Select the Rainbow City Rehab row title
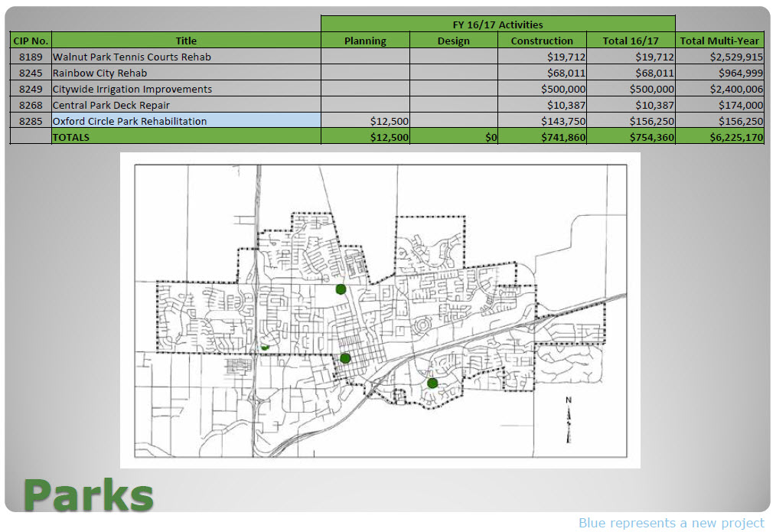This screenshot has height=532, width=776. click(99, 73)
